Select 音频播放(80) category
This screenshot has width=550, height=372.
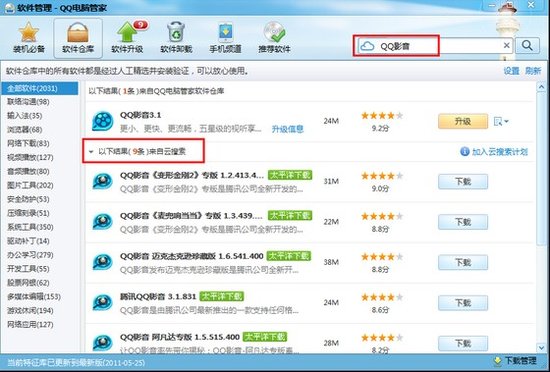pyautogui.click(x=28, y=171)
